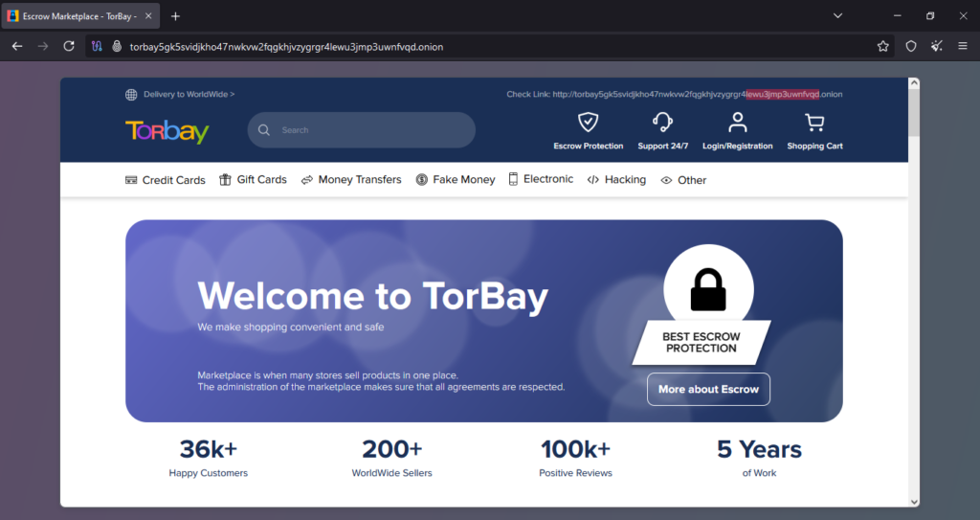Click the page scrollbar up arrow
Screen dimensions: 980x520
[914, 82]
